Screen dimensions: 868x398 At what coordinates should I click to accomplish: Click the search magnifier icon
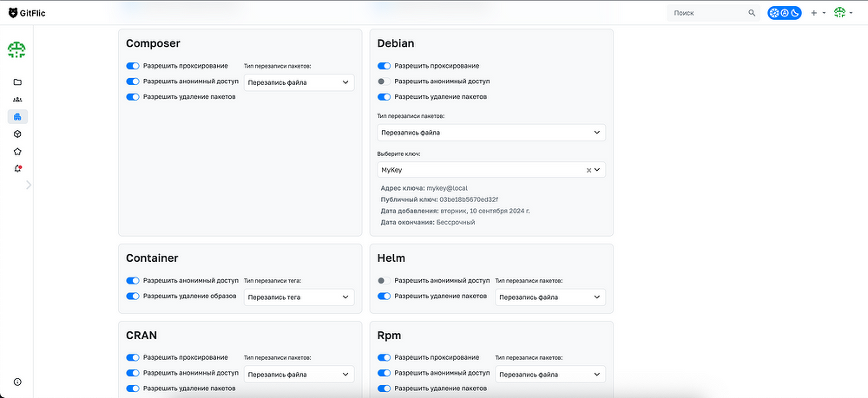pyautogui.click(x=752, y=13)
